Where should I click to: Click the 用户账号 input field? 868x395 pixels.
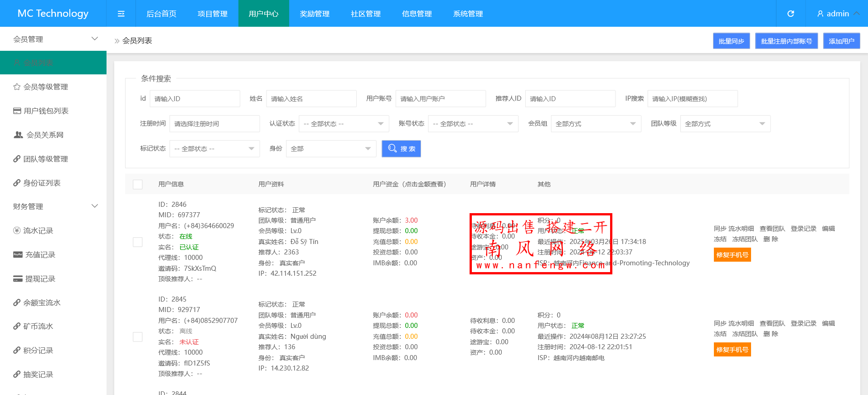pos(440,99)
